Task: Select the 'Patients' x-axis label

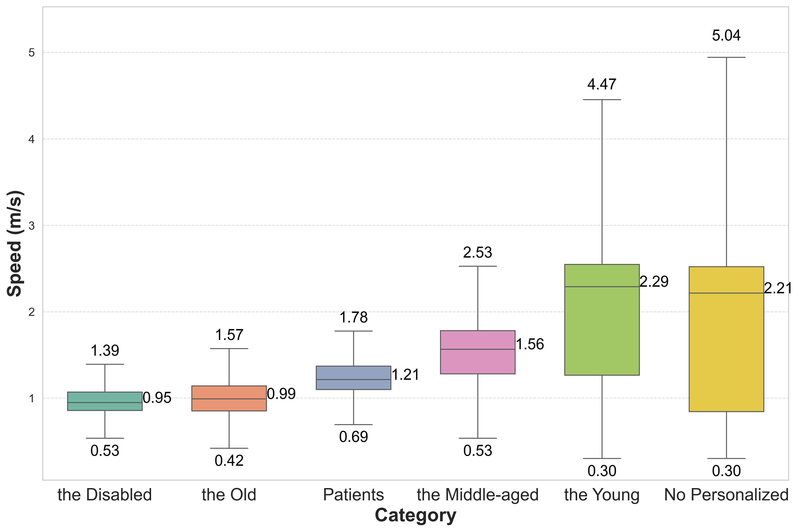Action: [353, 495]
